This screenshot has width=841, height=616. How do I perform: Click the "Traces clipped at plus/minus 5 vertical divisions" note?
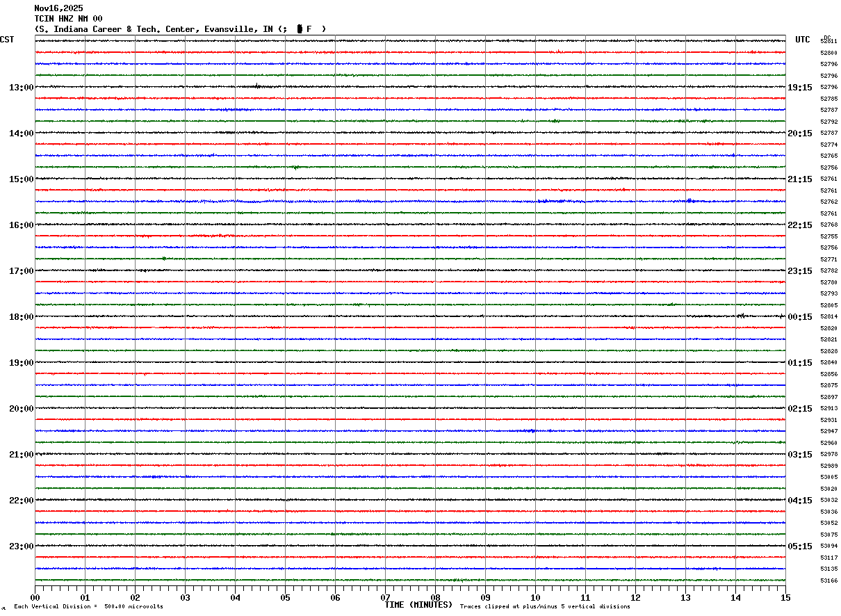click(545, 606)
